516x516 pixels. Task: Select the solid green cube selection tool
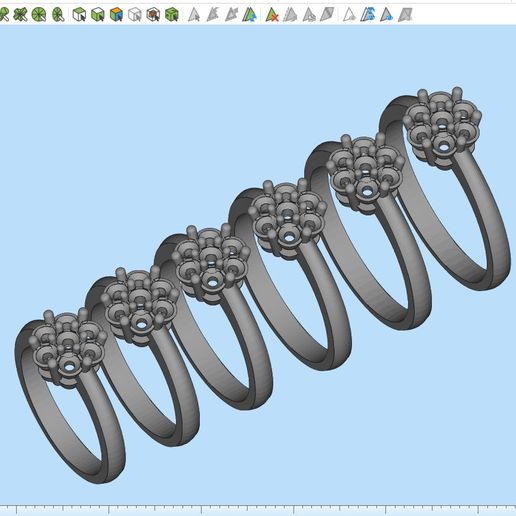(172, 15)
